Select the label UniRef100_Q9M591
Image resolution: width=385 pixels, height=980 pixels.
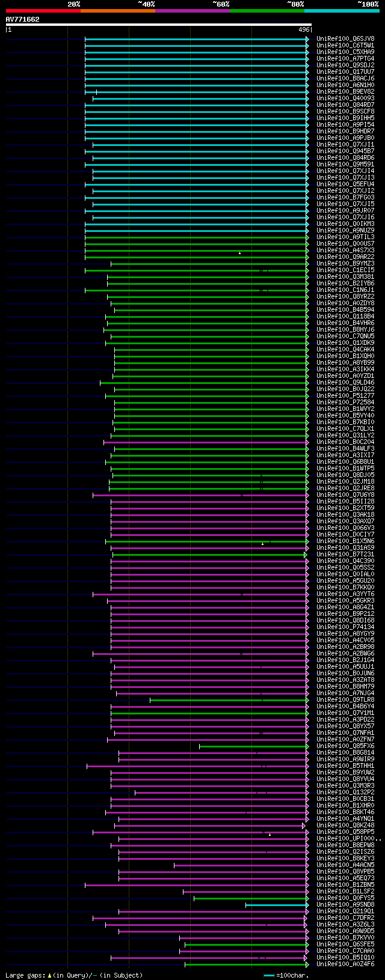pyautogui.click(x=345, y=164)
